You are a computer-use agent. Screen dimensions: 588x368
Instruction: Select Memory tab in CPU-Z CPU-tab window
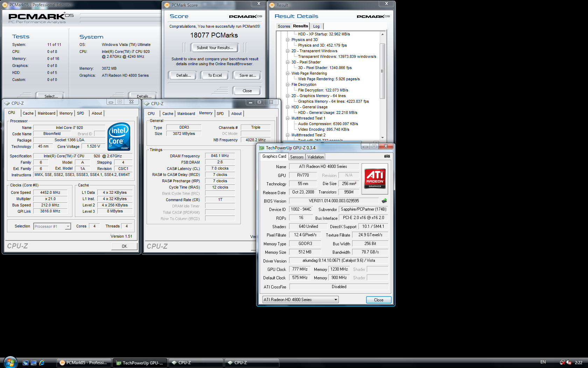[x=66, y=113]
